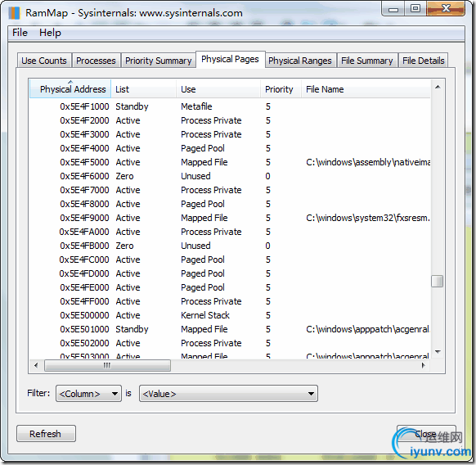Select row with address 0x5E4FC000
This screenshot has width=476, height=465.
point(230,260)
